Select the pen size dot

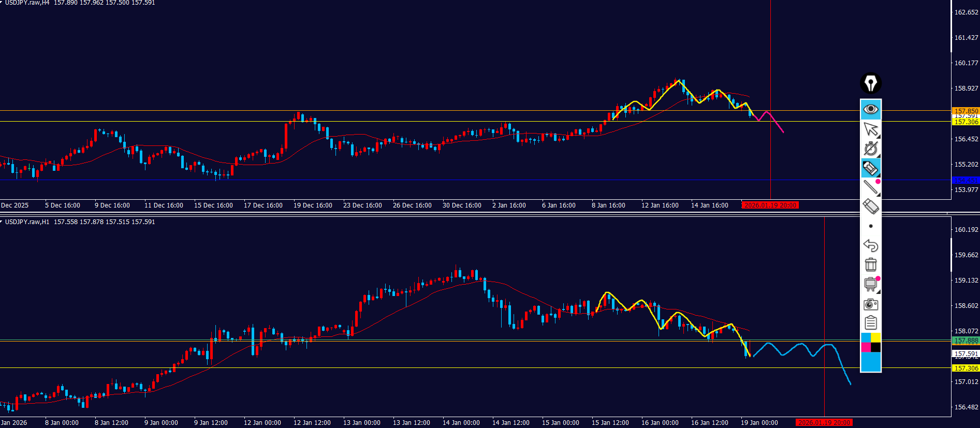[x=871, y=226]
